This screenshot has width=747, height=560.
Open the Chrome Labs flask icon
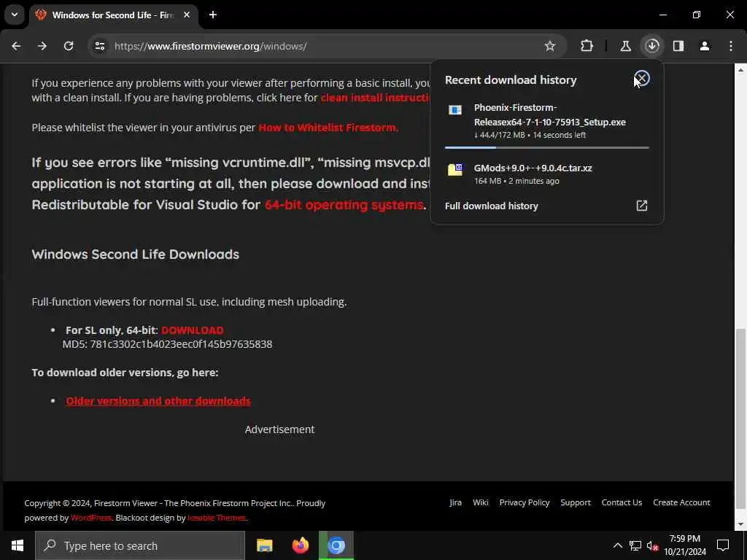[x=625, y=46]
